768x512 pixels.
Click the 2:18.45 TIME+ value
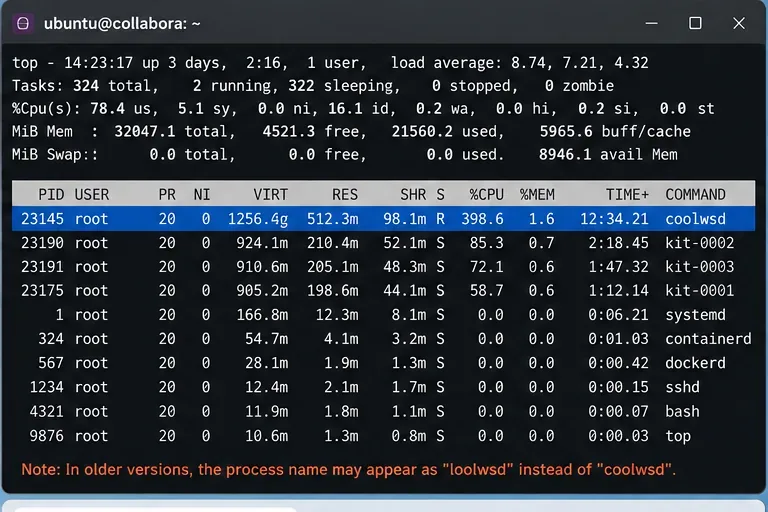click(619, 243)
